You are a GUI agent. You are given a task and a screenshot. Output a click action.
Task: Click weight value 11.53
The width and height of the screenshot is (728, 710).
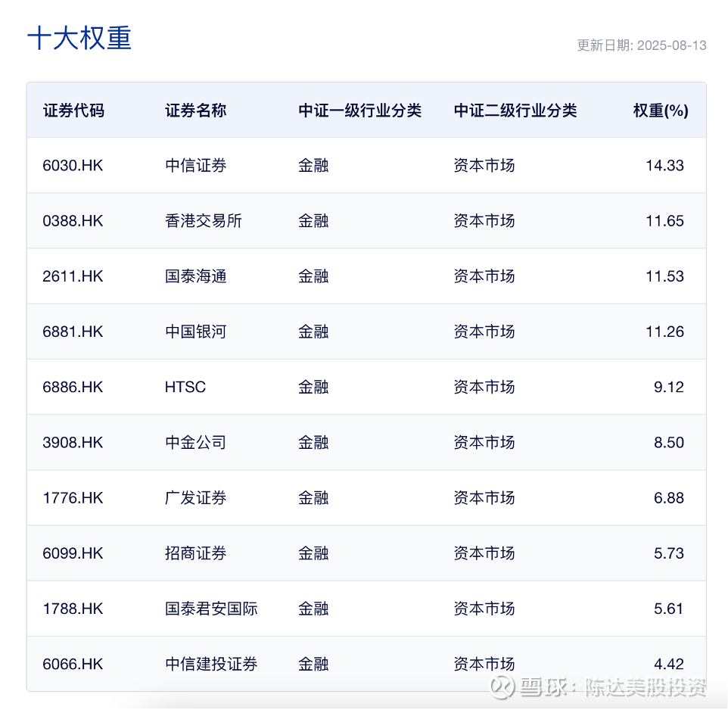point(664,276)
